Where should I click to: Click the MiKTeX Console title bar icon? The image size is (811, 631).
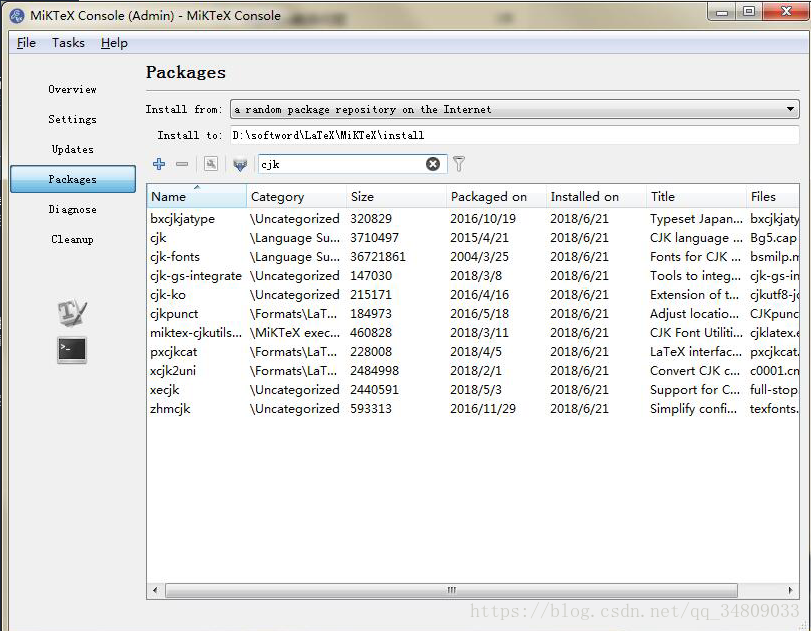[17, 16]
